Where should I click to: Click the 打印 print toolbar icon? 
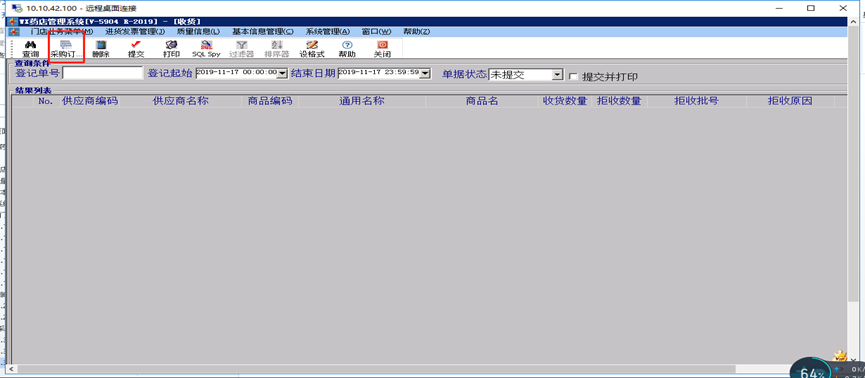coord(171,49)
